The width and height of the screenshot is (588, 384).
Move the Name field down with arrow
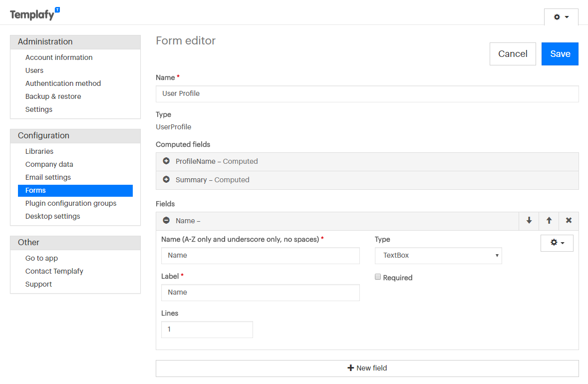point(529,221)
